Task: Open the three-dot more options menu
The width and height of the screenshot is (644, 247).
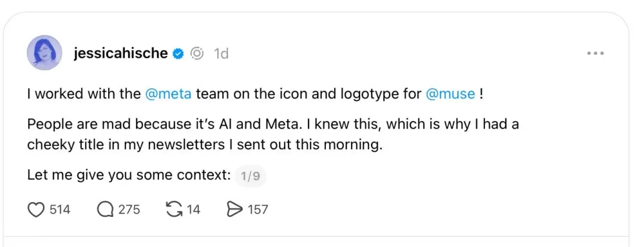Action: coord(595,53)
